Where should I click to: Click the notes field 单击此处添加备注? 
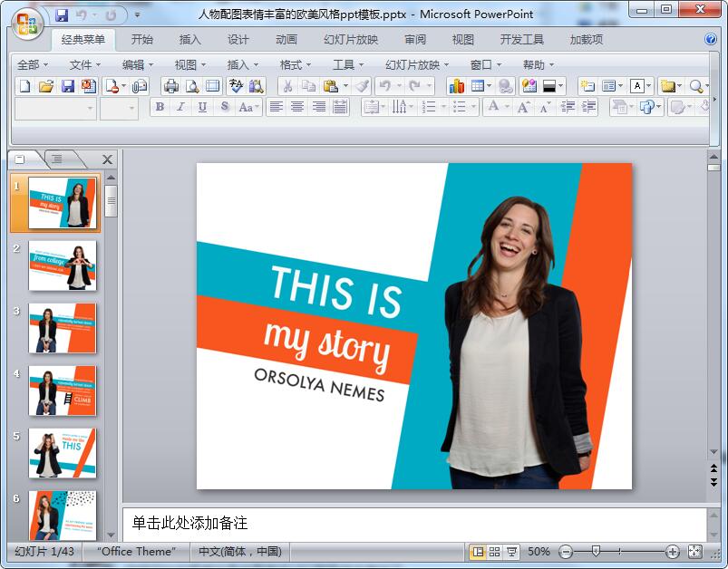click(x=413, y=524)
